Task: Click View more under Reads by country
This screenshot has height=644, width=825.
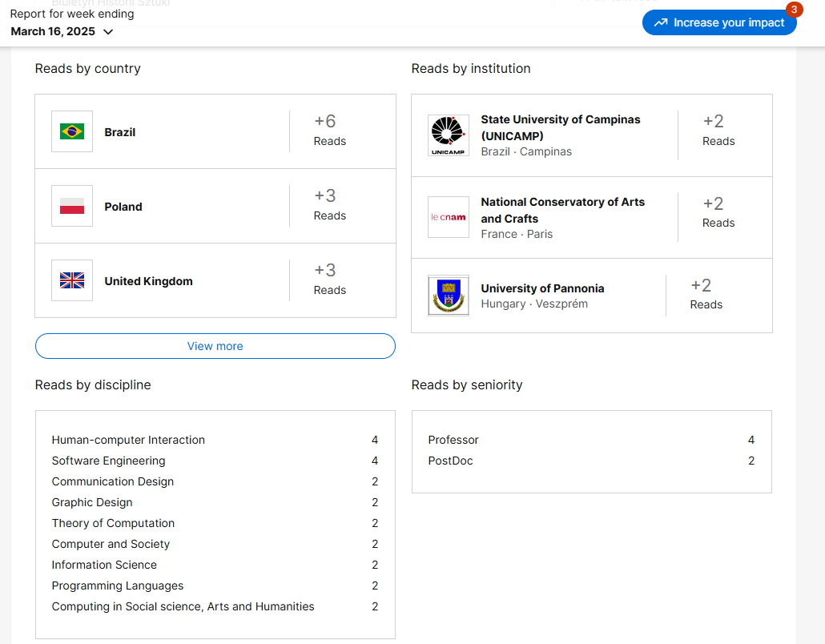Action: pos(215,346)
